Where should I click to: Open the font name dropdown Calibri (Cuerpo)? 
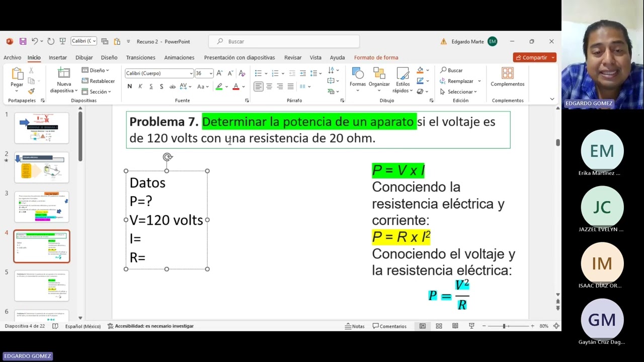pos(191,73)
